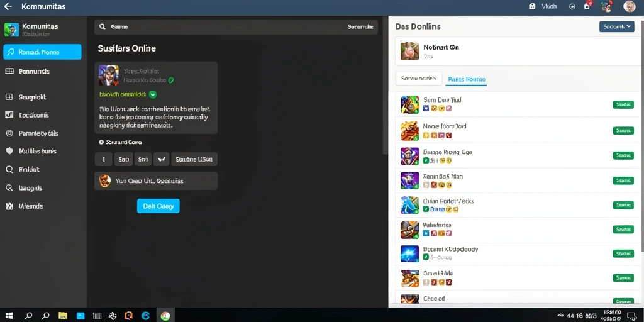Switch to the Sonou tab in right panel
Screen dimensions: 644x322
point(418,79)
